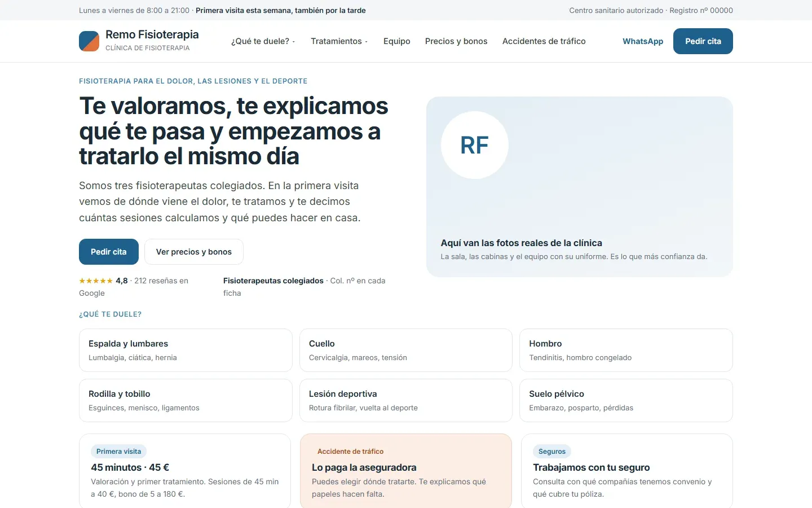Click the ¿QUÉ TE DUELE? section label
The width and height of the screenshot is (812, 508).
tap(111, 314)
